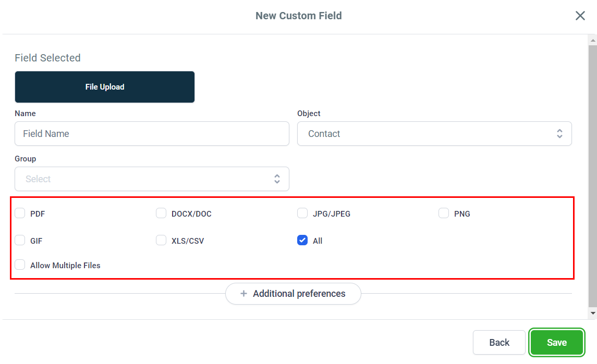Click the Object dropdown chevron arrows icon
Viewport: 597px width, 364px height.
tap(559, 134)
